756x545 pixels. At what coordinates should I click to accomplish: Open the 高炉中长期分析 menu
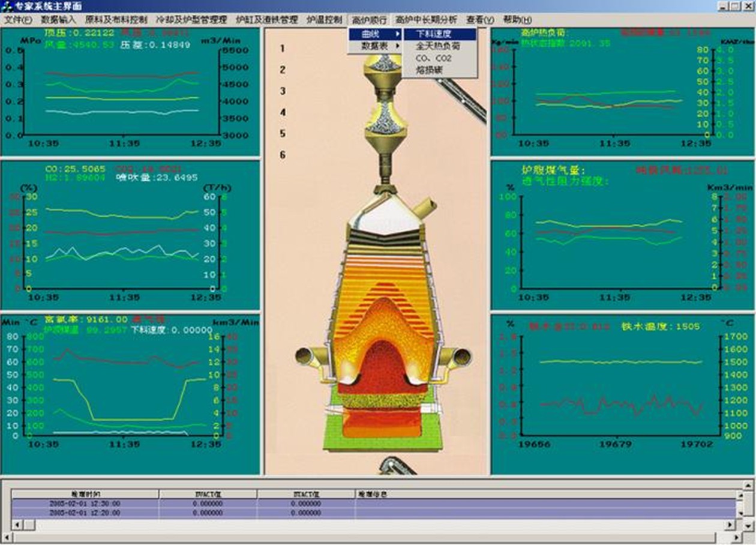pyautogui.click(x=426, y=20)
